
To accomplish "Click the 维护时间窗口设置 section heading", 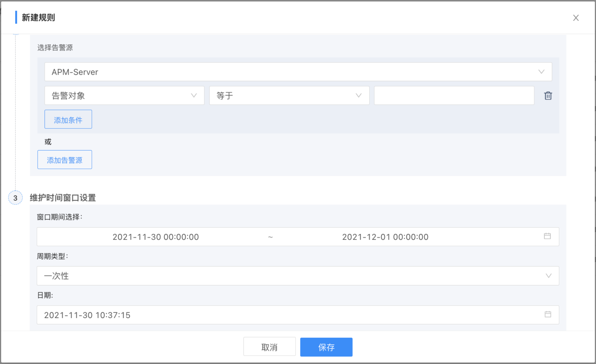I will [x=63, y=198].
